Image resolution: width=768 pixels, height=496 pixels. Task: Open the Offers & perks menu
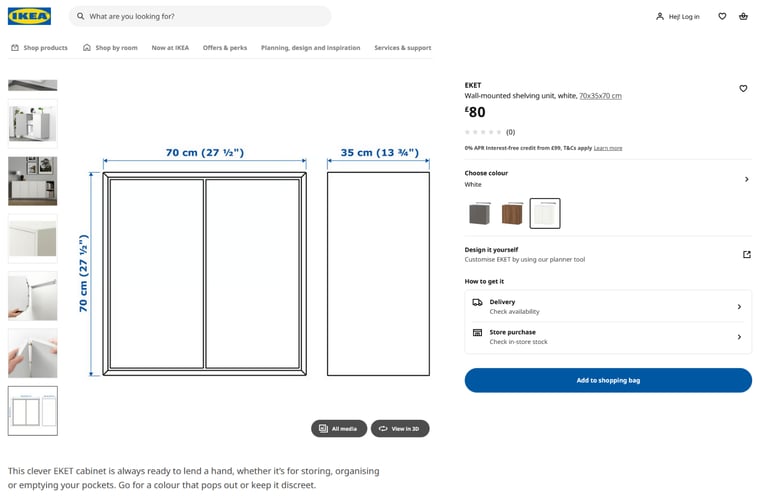[225, 48]
